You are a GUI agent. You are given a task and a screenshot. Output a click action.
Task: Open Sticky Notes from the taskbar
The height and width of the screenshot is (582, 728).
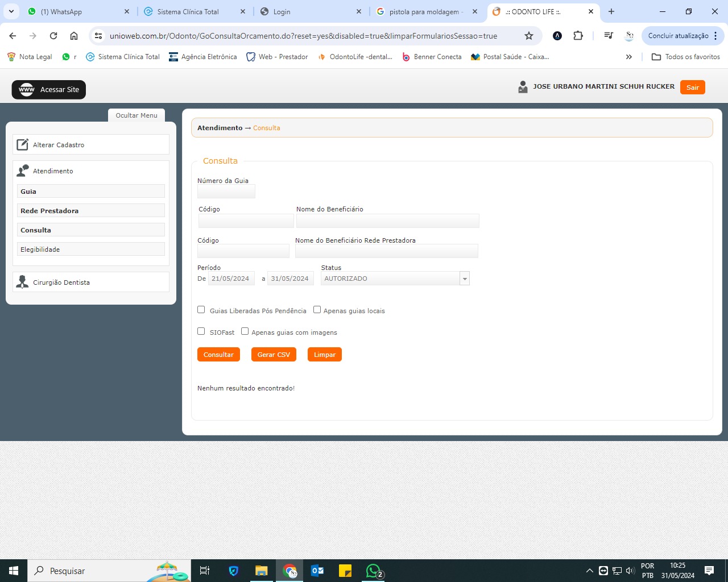click(x=345, y=571)
